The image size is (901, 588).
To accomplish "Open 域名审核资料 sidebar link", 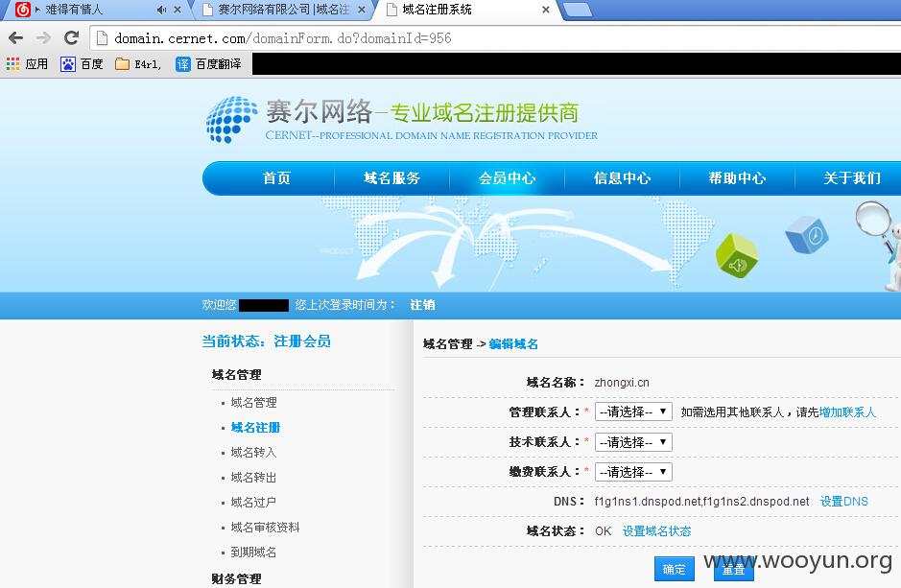I will (265, 528).
